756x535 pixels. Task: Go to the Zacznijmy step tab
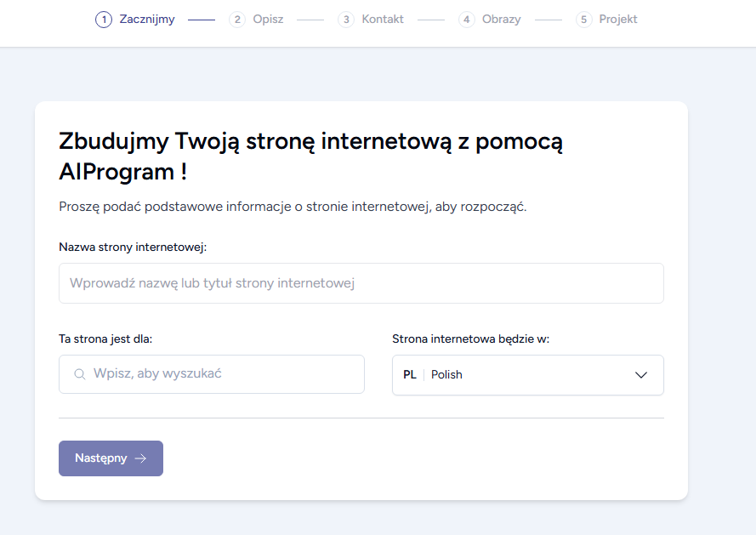click(x=147, y=20)
